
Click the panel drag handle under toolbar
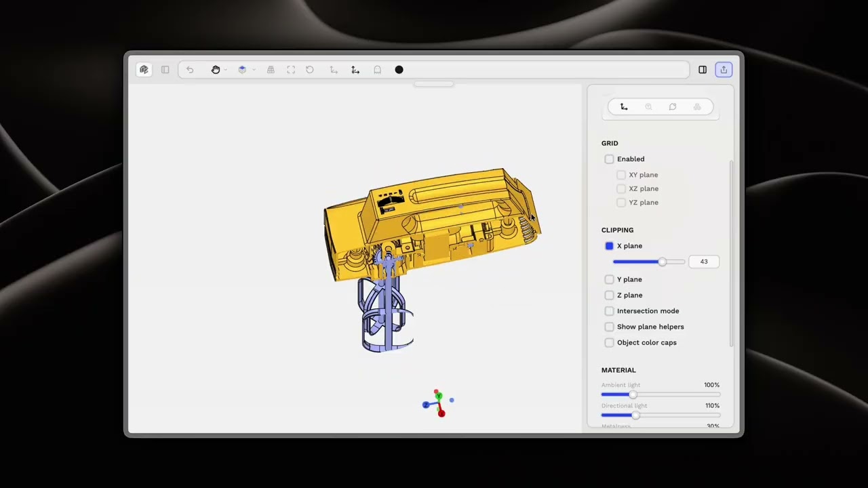click(x=434, y=85)
